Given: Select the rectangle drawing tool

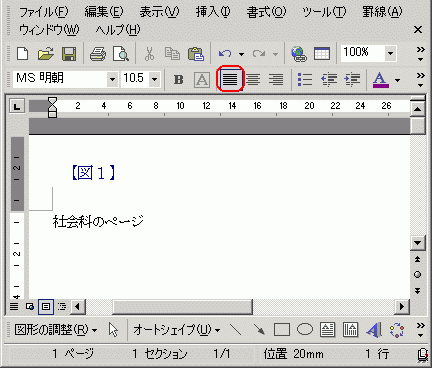Looking at the screenshot, I should coord(282,330).
